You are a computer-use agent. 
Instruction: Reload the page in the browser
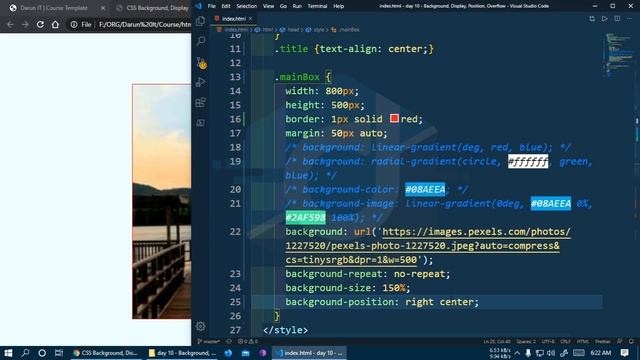(40, 24)
